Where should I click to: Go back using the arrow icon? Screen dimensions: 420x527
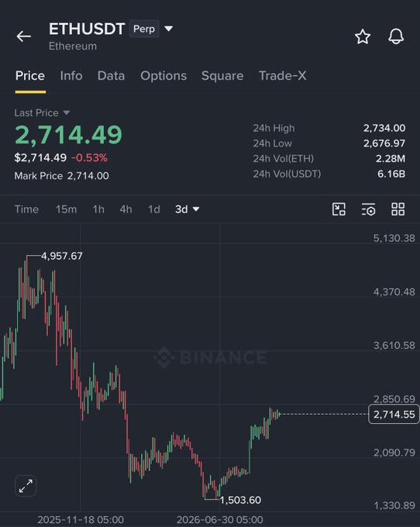[x=23, y=36]
